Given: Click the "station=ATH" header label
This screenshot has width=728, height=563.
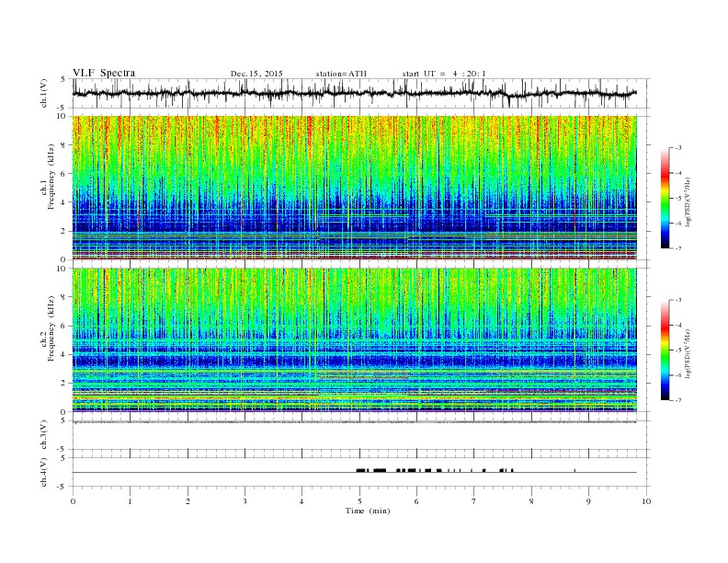Looking at the screenshot, I should 341,74.
